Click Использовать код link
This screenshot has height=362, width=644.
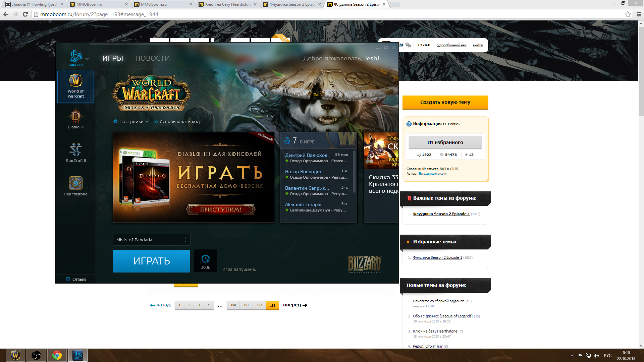(177, 121)
